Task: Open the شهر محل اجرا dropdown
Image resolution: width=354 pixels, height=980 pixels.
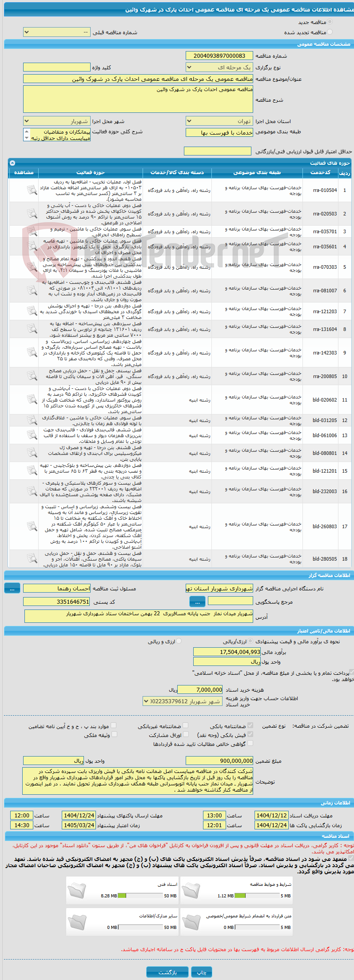Action: (57, 121)
